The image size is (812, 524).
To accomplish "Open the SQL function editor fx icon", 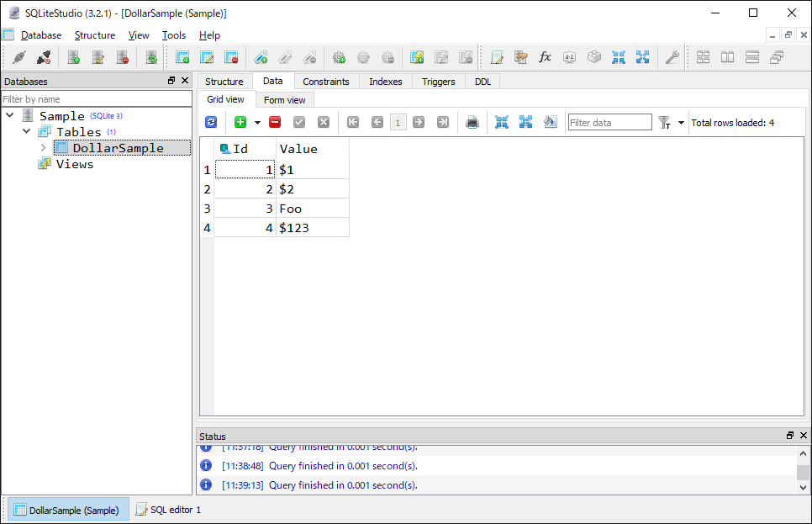I will (x=545, y=57).
